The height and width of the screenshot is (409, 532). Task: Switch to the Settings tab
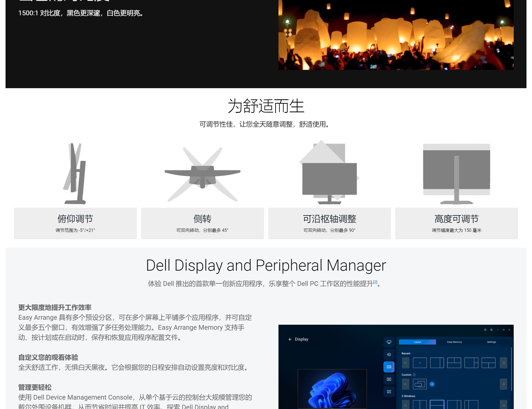pos(491,342)
